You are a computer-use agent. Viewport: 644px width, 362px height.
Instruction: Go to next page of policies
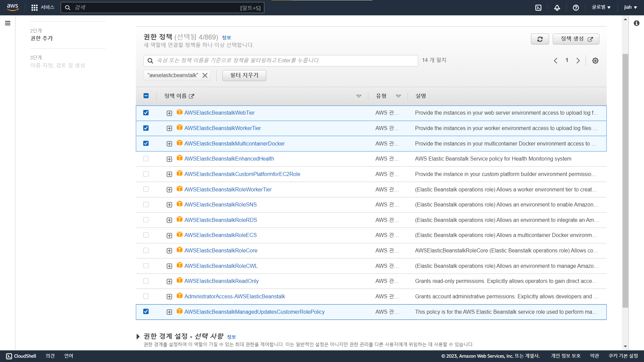(578, 61)
